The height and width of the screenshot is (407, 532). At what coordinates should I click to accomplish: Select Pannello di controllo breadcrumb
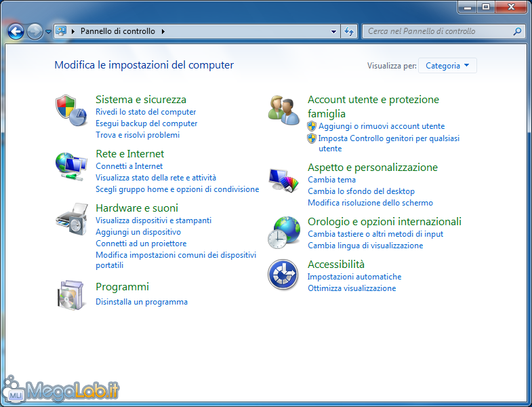118,31
